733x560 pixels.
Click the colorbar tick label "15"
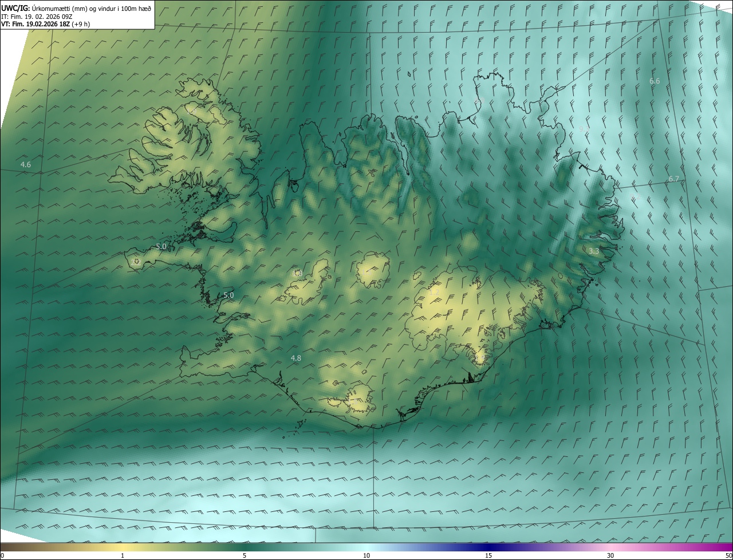pos(488,555)
